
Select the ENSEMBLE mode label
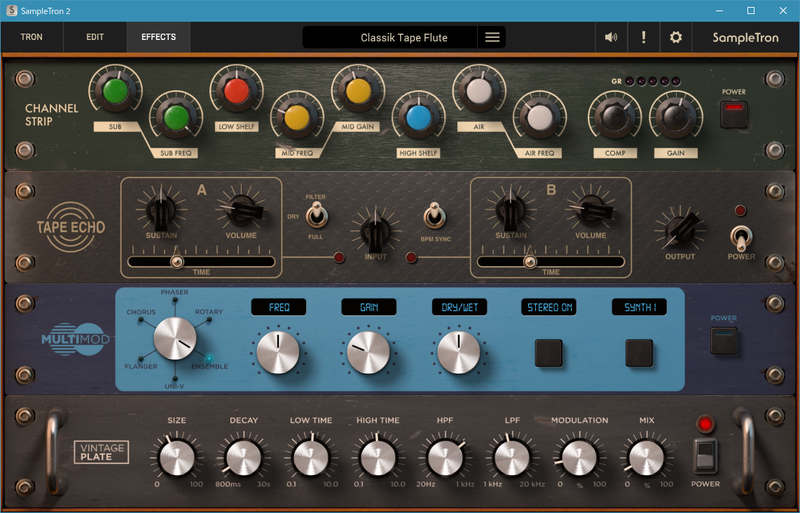click(209, 367)
